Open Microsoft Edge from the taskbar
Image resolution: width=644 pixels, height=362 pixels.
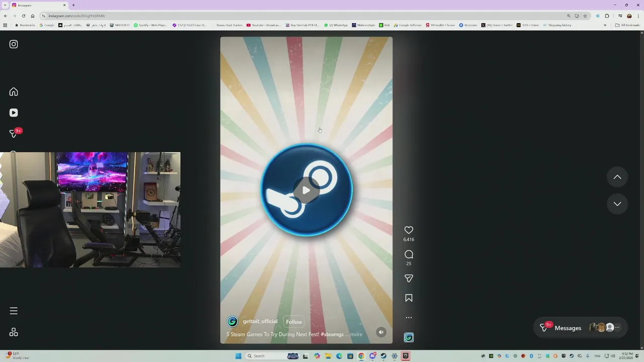click(339, 356)
